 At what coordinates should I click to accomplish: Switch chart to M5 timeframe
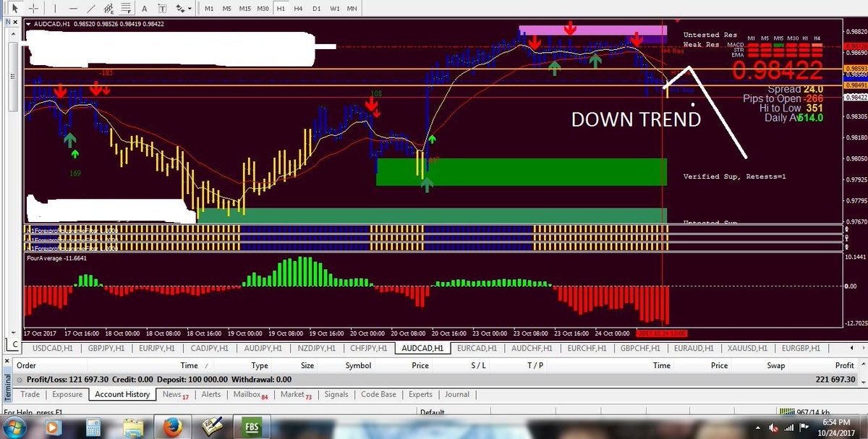226,9
